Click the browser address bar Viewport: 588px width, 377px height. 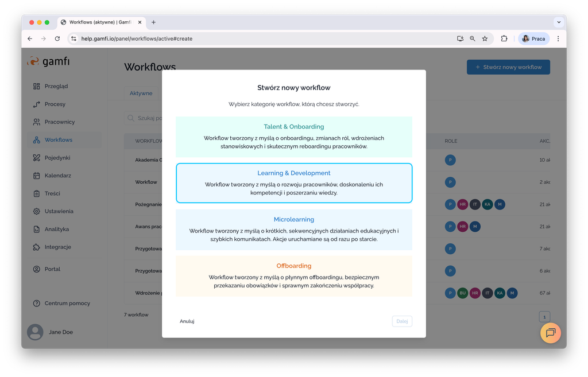point(258,38)
